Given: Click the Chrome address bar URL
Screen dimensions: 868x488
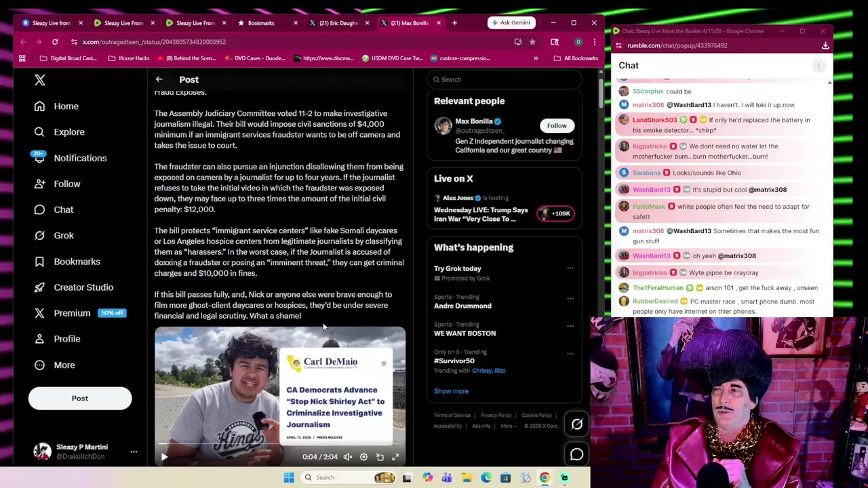Looking at the screenshot, I should [x=154, y=42].
